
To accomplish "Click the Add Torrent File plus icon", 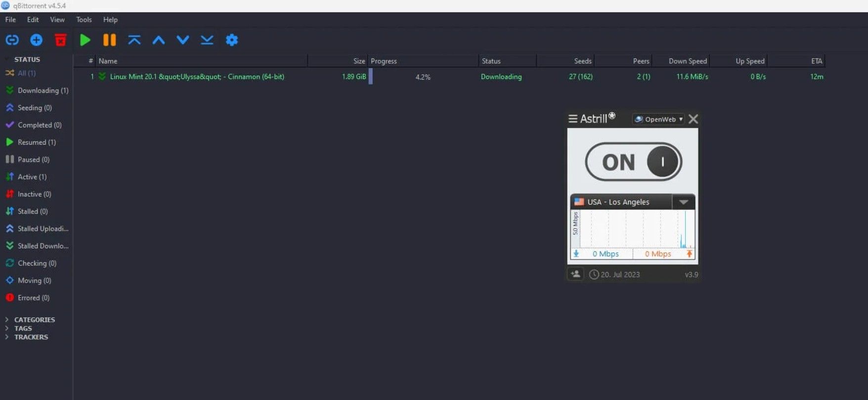I will click(x=36, y=40).
